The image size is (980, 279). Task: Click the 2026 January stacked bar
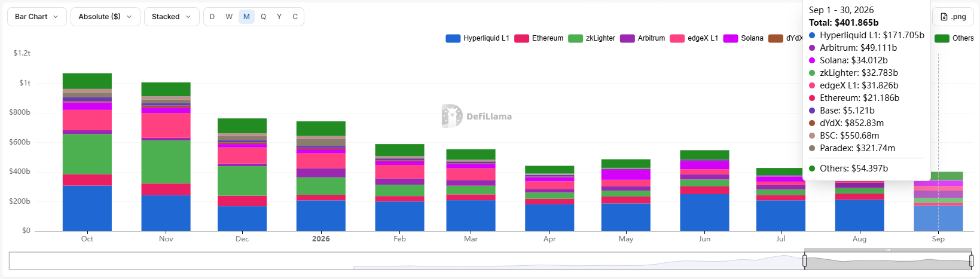click(x=321, y=176)
